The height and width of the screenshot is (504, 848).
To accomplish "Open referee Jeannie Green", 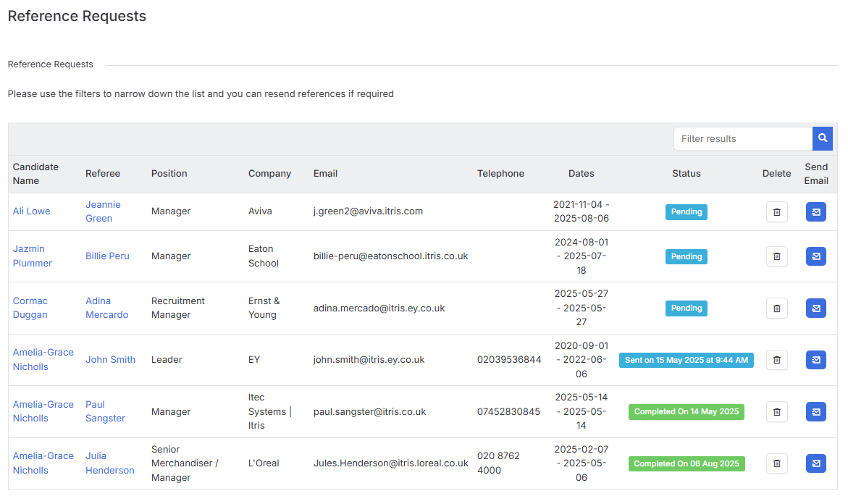I will (103, 211).
